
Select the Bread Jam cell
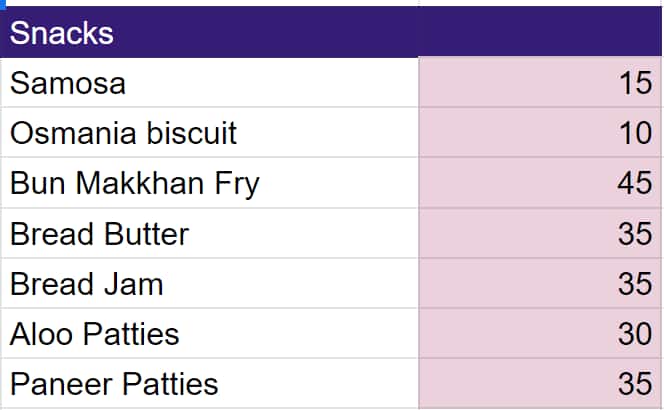coord(209,284)
